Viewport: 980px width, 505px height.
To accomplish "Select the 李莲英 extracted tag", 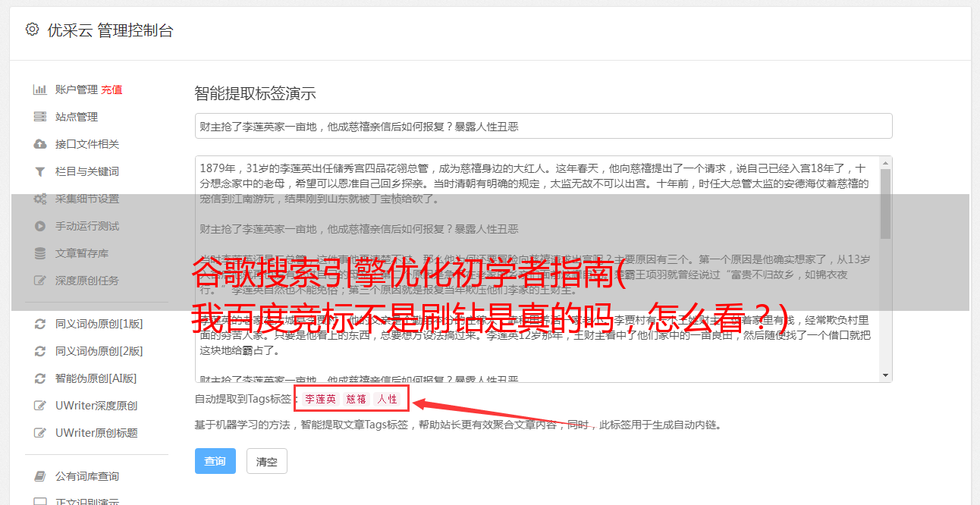I will coord(320,399).
